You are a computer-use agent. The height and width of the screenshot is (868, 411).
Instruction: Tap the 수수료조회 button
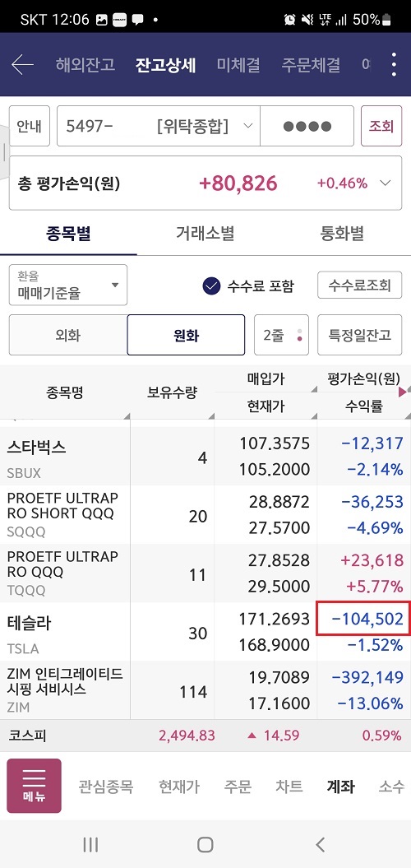pos(359,285)
